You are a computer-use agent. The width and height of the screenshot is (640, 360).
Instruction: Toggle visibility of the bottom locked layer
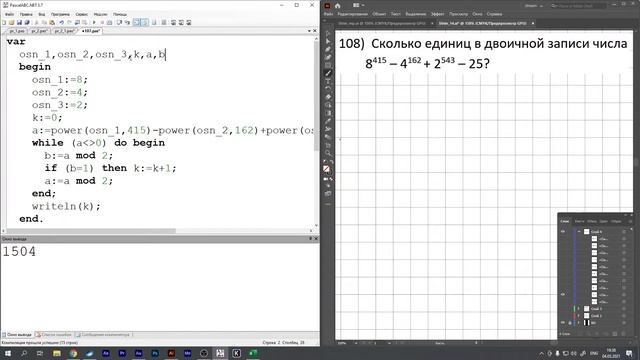[563, 323]
